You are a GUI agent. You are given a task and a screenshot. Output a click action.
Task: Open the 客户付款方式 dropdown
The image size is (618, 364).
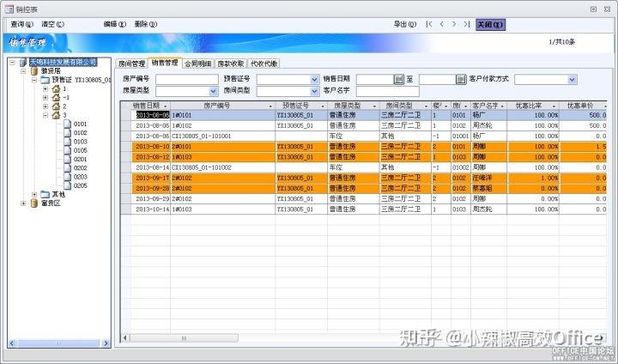(573, 79)
